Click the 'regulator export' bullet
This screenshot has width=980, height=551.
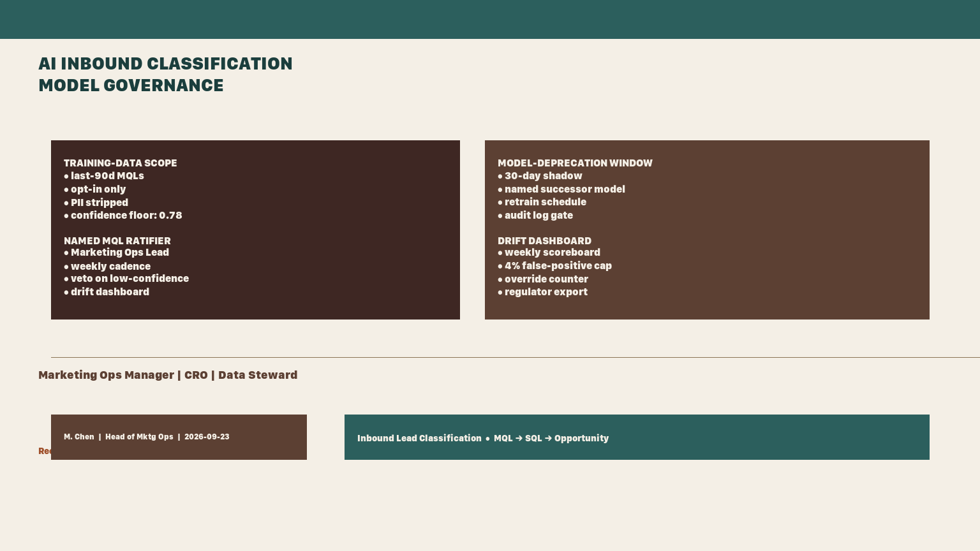tap(542, 292)
